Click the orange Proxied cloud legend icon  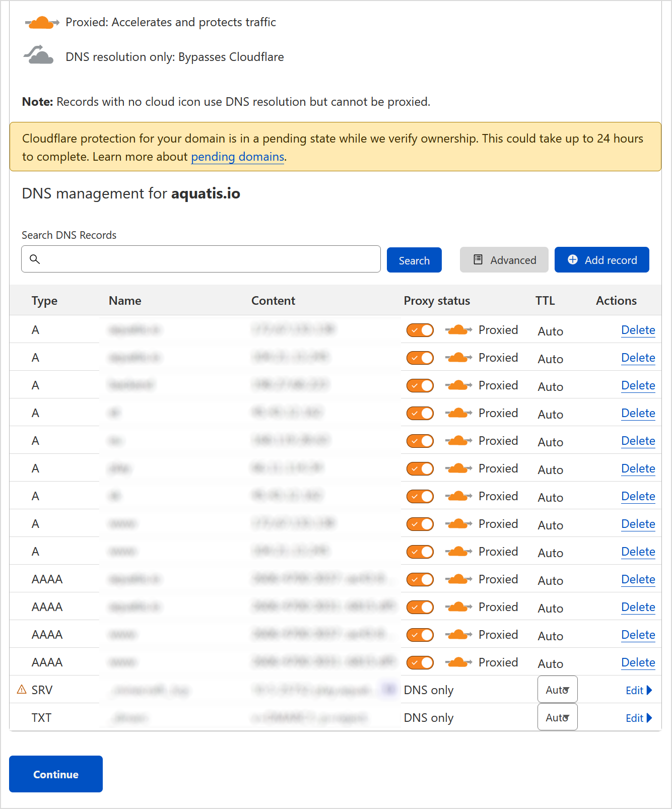[42, 23]
